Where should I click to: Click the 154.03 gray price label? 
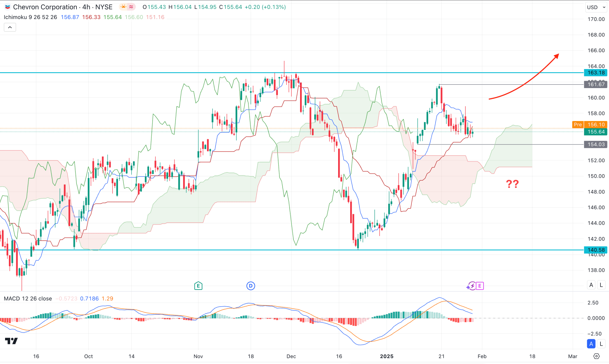click(x=596, y=144)
